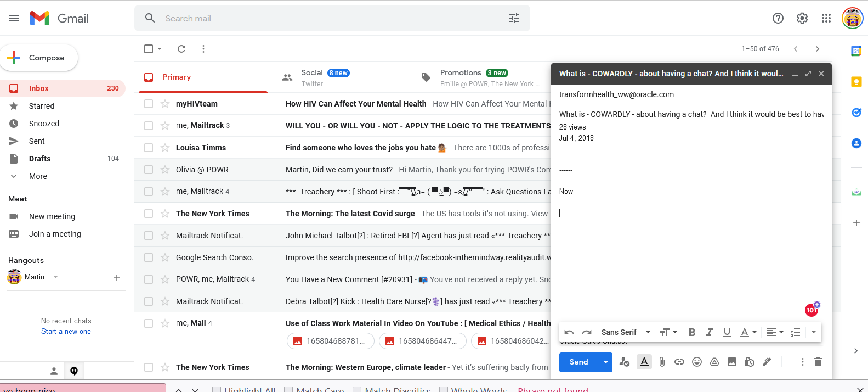
Task: Start a New meeting in Meet
Action: [52, 216]
